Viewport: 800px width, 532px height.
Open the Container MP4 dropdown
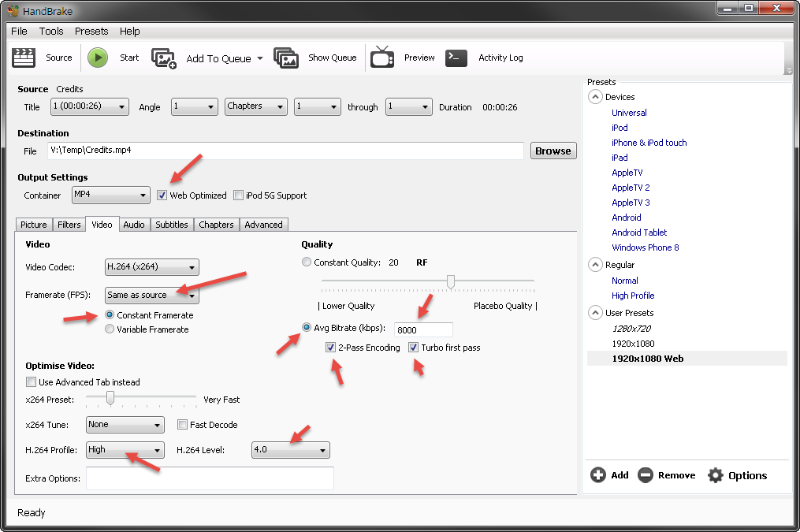(110, 195)
